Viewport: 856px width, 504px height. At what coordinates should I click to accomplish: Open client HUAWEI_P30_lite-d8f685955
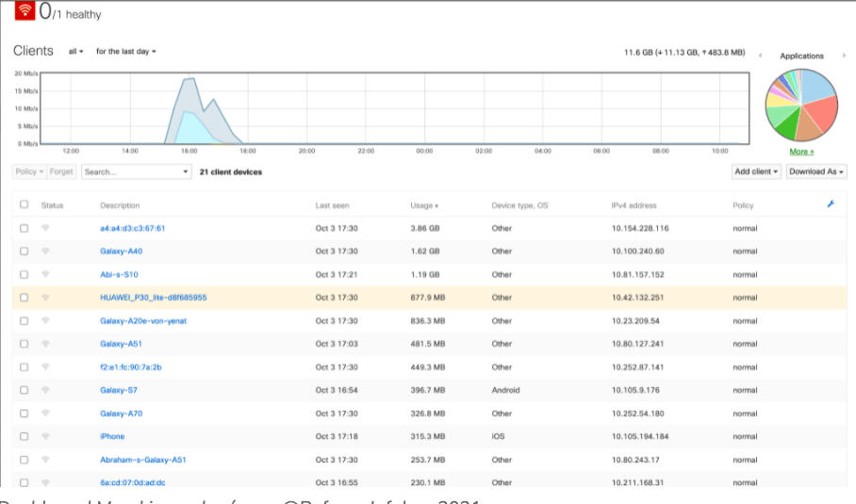[154, 298]
